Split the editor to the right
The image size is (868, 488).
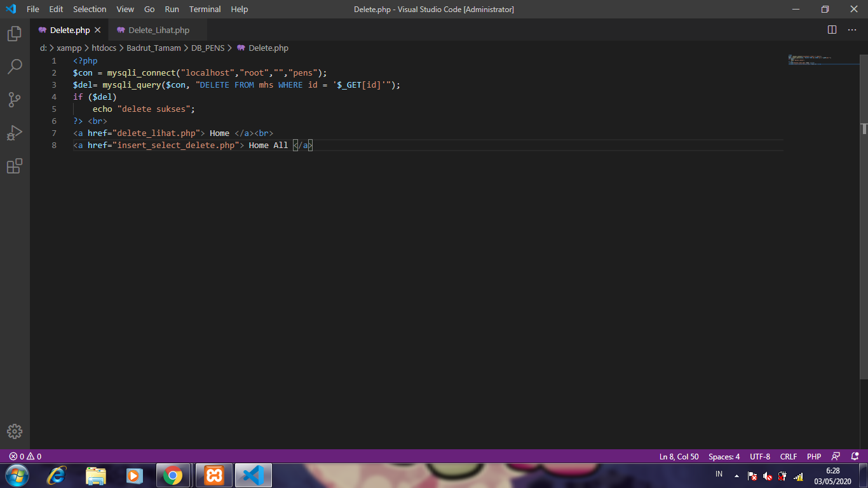832,30
